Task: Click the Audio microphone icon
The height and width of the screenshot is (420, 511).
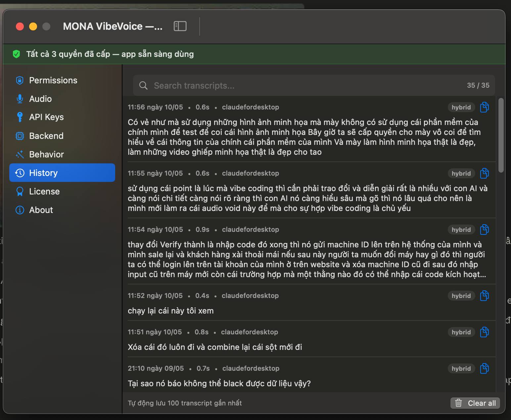Action: [x=20, y=99]
